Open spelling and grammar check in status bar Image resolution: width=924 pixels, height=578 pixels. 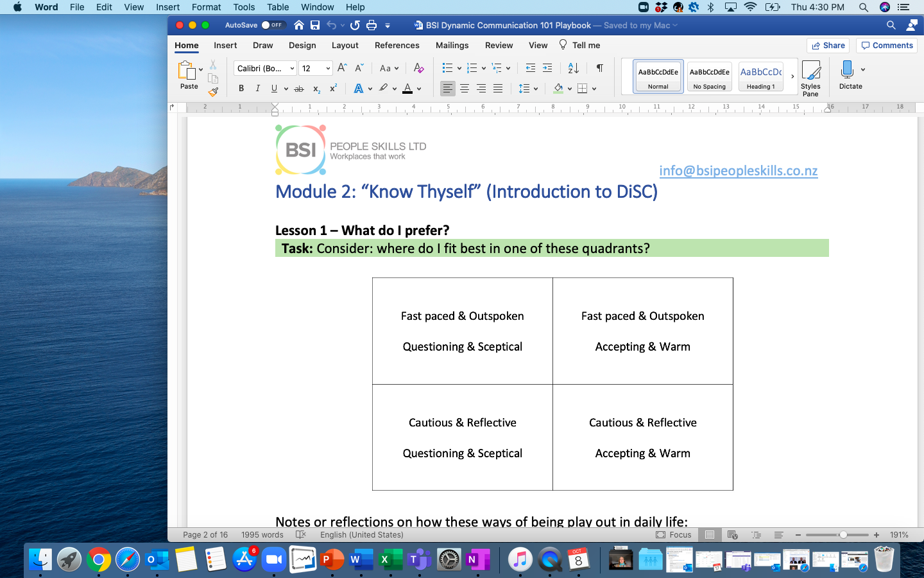(x=301, y=534)
